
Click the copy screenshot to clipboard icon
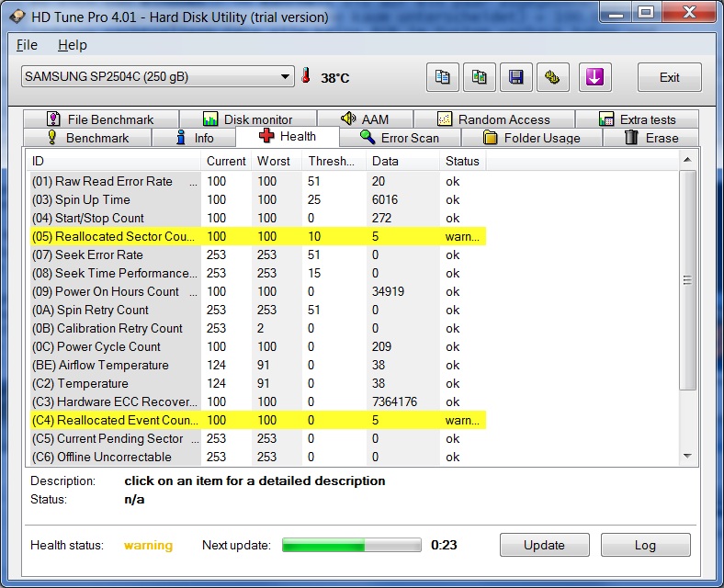click(480, 77)
